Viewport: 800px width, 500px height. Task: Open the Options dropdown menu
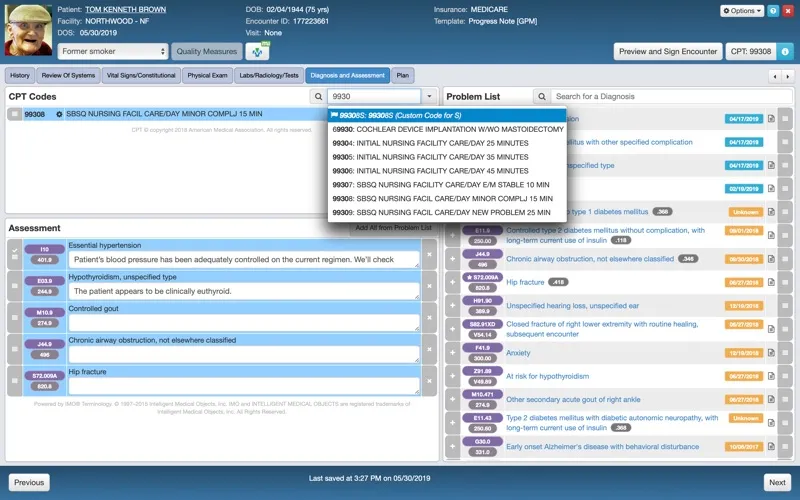click(x=742, y=11)
